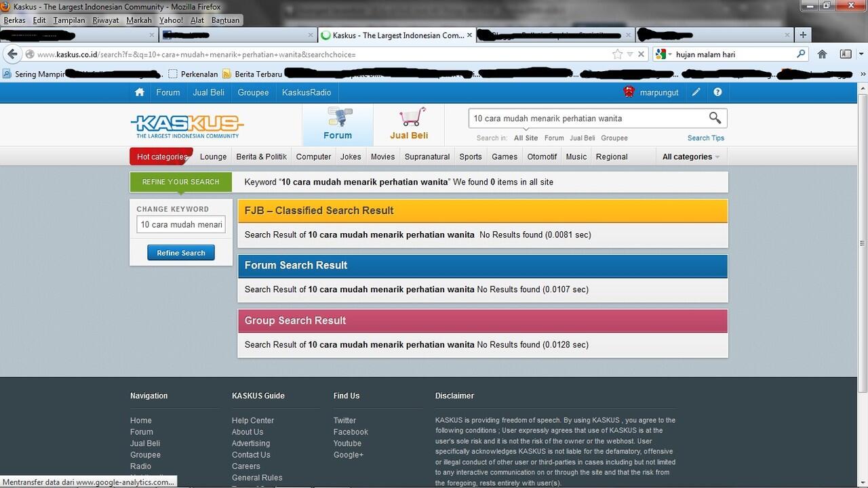
Task: Open the Berkas menu
Action: (x=15, y=20)
